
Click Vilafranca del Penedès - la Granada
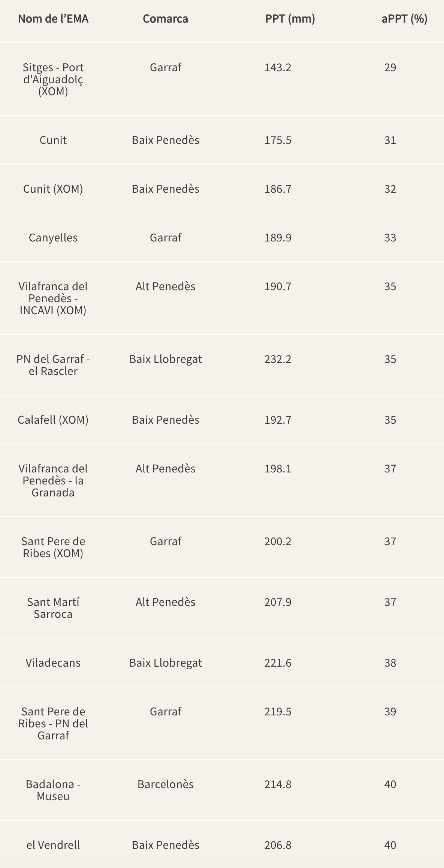click(53, 480)
